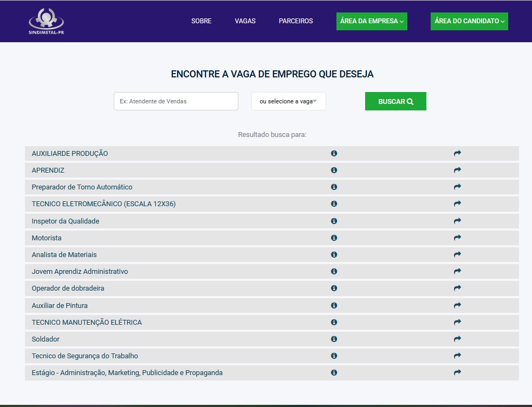Show info for Inspetor da Qualidade
This screenshot has height=407, width=532.
tap(334, 221)
